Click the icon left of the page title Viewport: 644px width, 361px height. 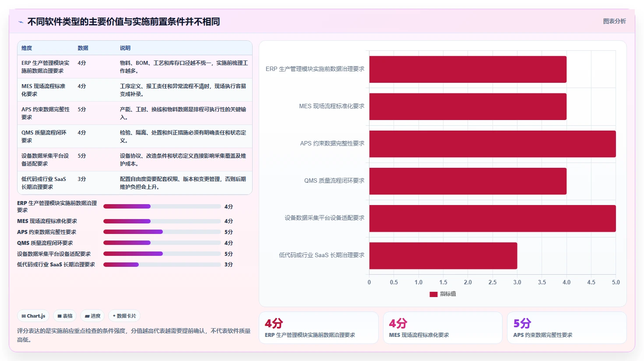[x=21, y=22]
